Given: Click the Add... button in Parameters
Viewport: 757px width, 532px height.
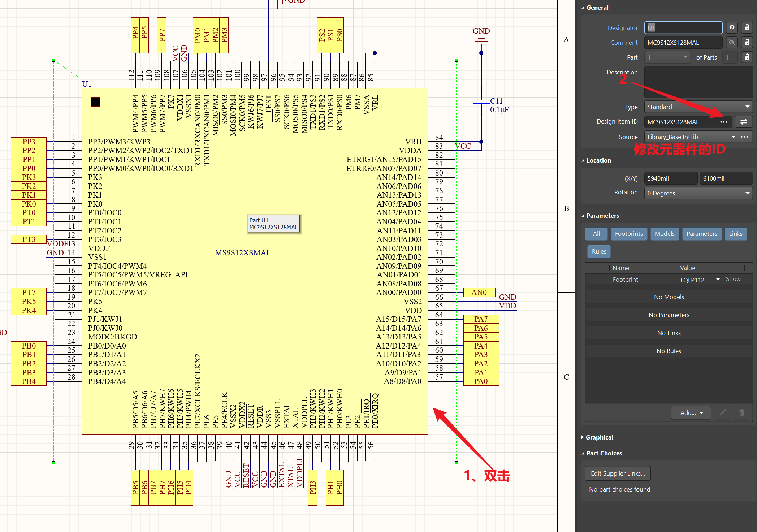Looking at the screenshot, I should tap(691, 412).
